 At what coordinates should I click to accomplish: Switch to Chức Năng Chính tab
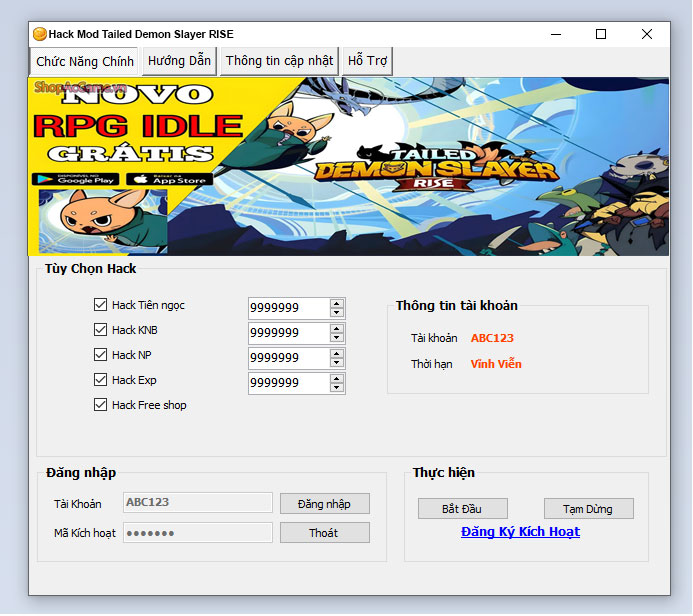click(x=84, y=61)
